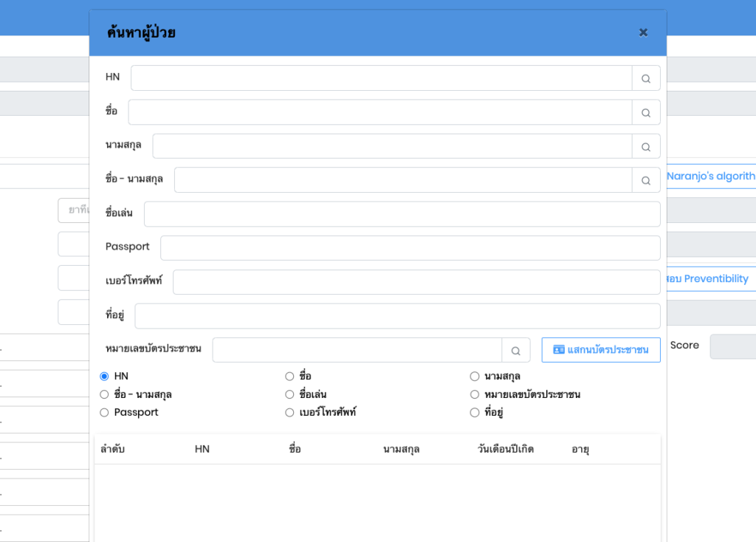Focus the Passport text input

(x=410, y=248)
